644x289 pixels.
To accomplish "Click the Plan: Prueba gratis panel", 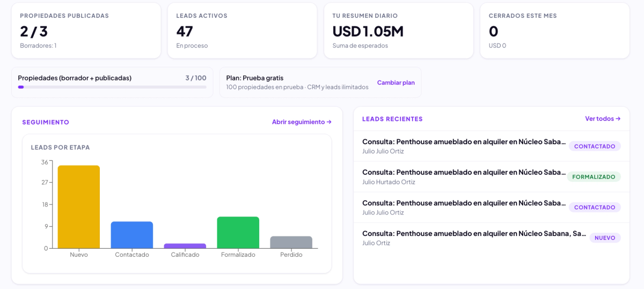I will pyautogui.click(x=320, y=82).
